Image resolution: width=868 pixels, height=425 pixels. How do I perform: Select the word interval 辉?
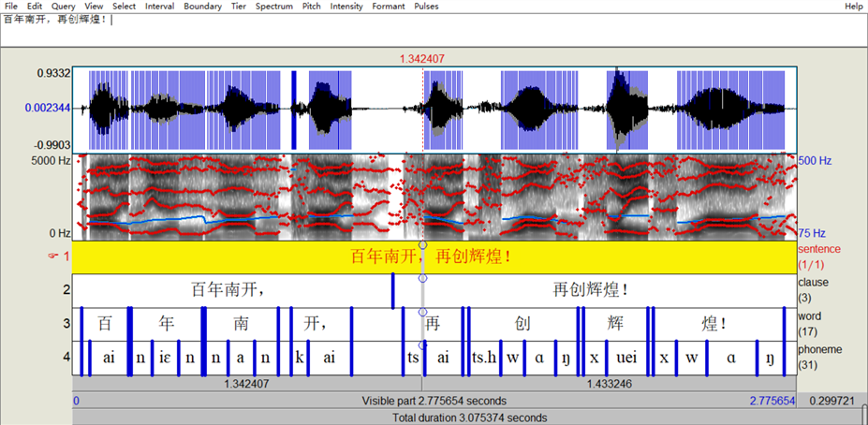click(615, 324)
